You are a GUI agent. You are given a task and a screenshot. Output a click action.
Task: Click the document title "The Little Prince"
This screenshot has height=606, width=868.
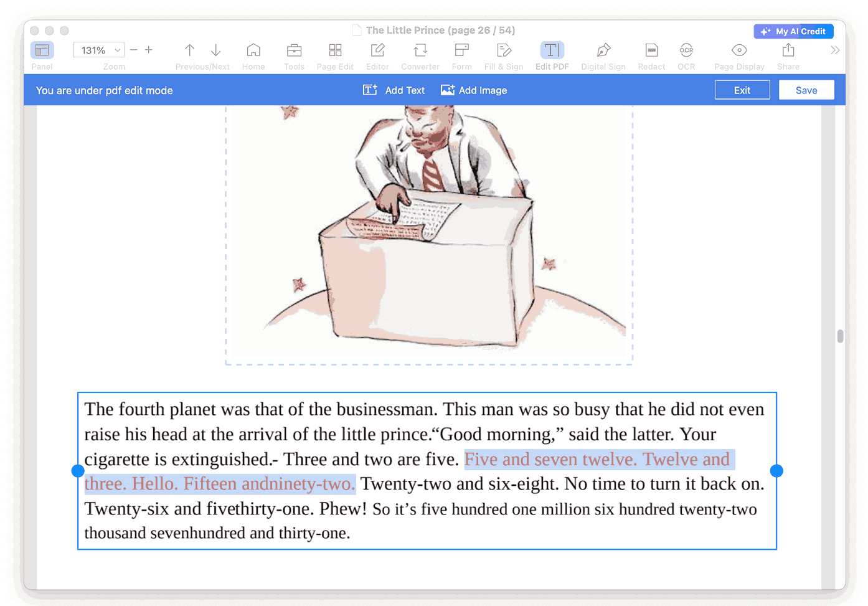[405, 30]
